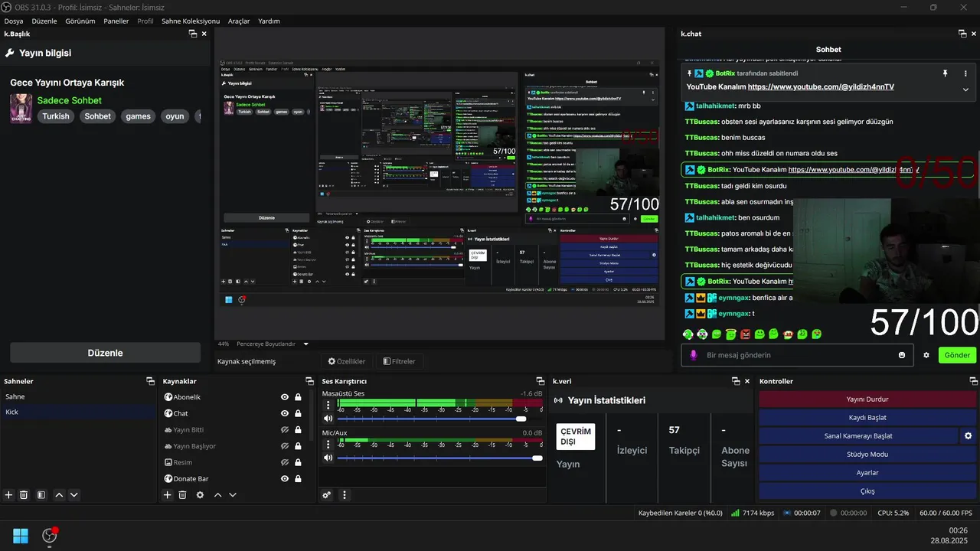Click the Bir mesaj gönderin input field
980x551 pixels.
[796, 355]
